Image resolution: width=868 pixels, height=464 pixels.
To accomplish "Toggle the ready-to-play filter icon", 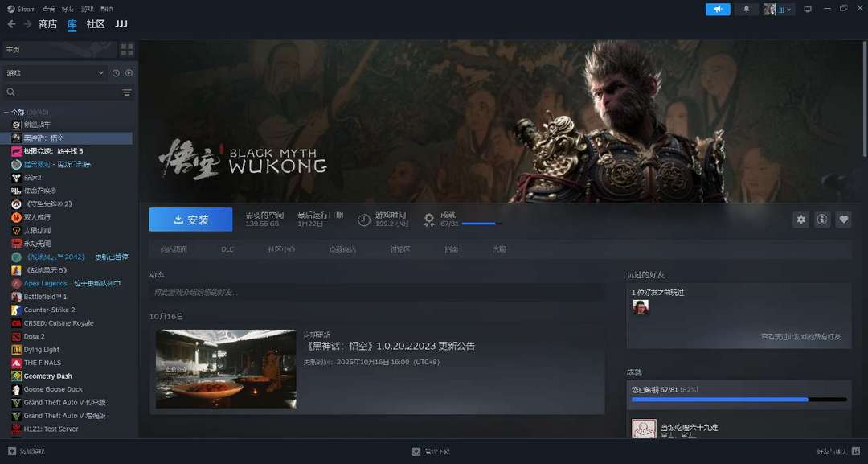I will tap(129, 73).
